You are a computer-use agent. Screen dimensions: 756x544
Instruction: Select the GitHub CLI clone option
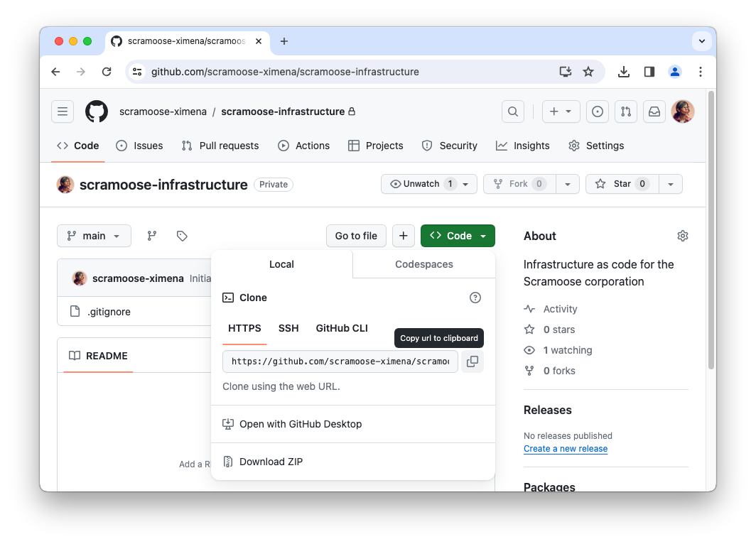point(342,328)
